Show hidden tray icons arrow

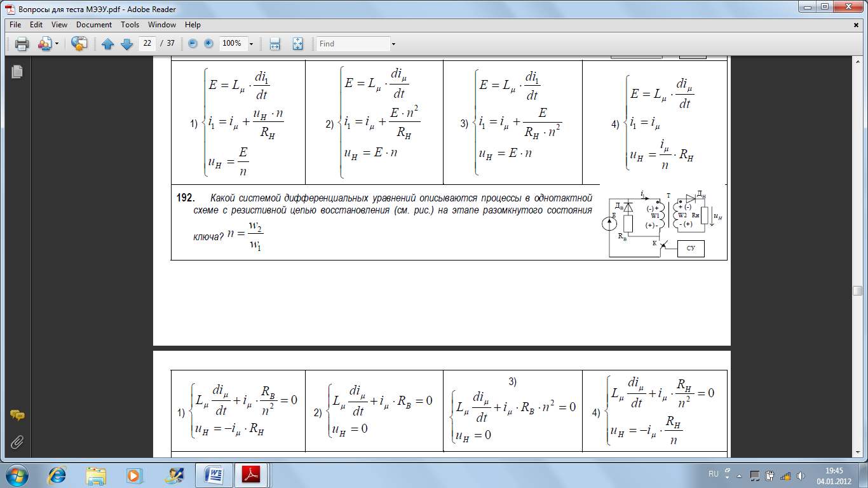pyautogui.click(x=738, y=475)
